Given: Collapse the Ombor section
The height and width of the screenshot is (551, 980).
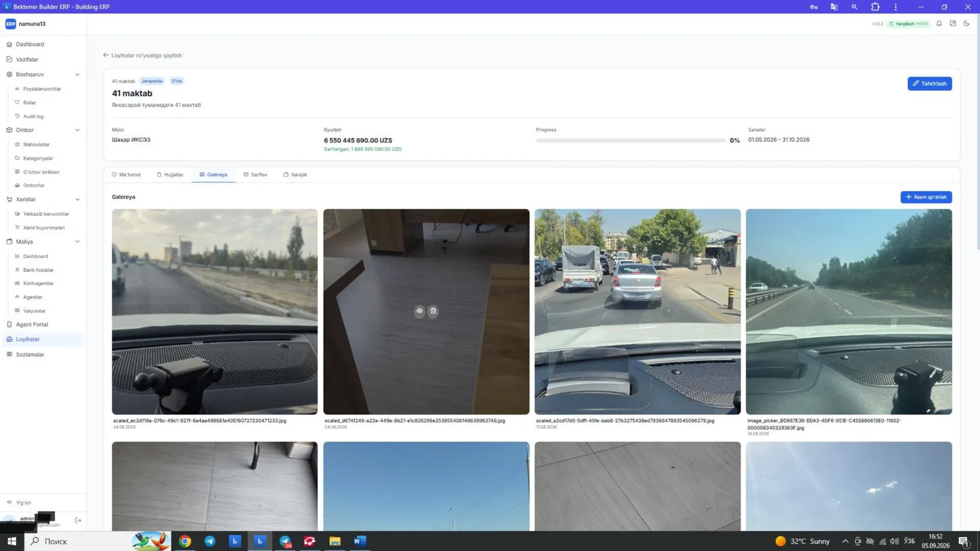Looking at the screenshot, I should tap(77, 130).
